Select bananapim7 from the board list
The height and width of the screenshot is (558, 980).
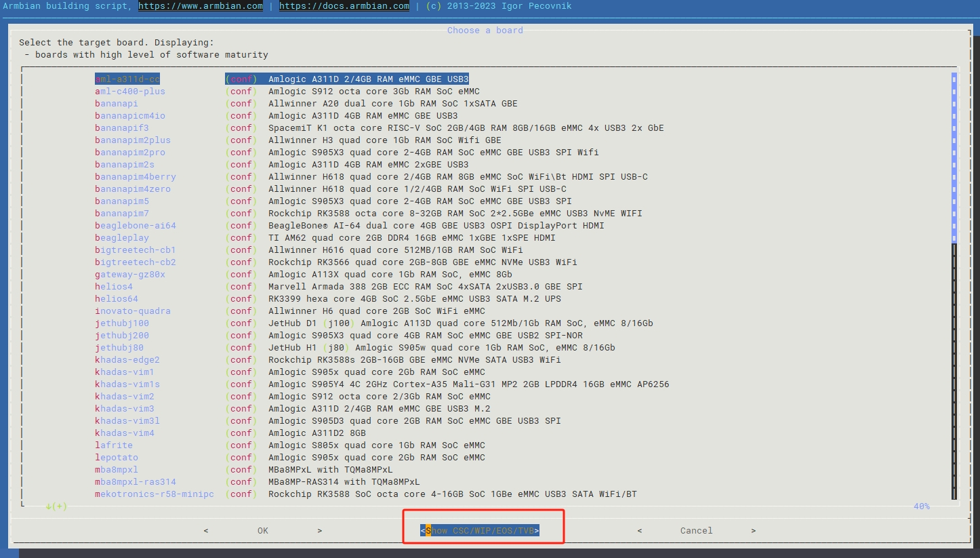pos(122,214)
